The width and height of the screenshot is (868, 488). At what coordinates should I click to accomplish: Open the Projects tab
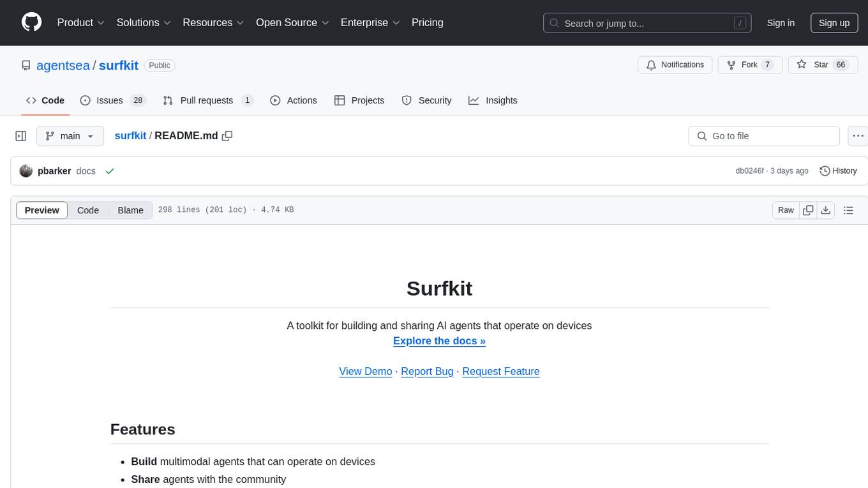359,100
